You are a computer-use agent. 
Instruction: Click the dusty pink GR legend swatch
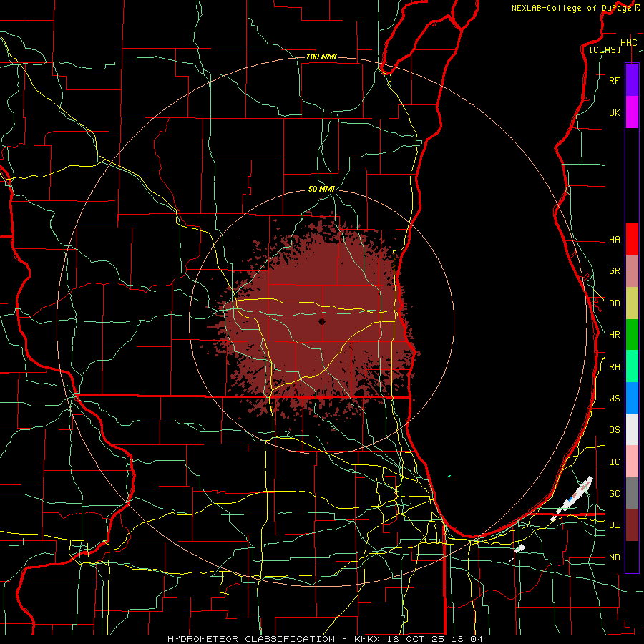coord(632,270)
